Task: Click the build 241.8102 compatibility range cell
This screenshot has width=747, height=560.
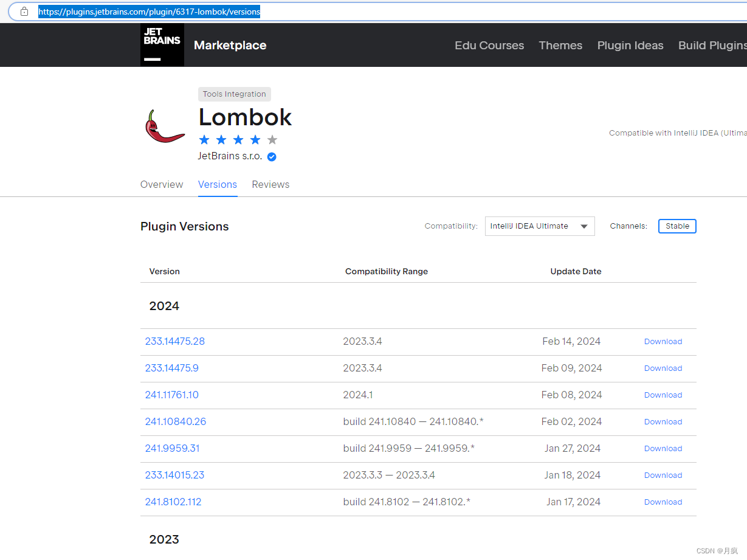Action: pos(407,502)
